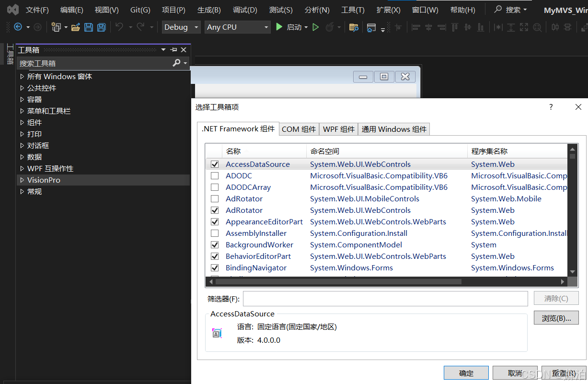Open the 文件(F) menu

37,10
